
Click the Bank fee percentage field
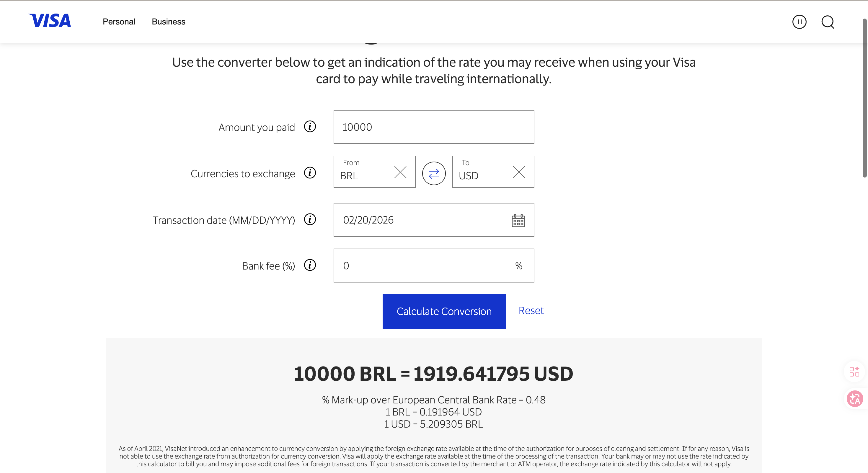pyautogui.click(x=425, y=266)
